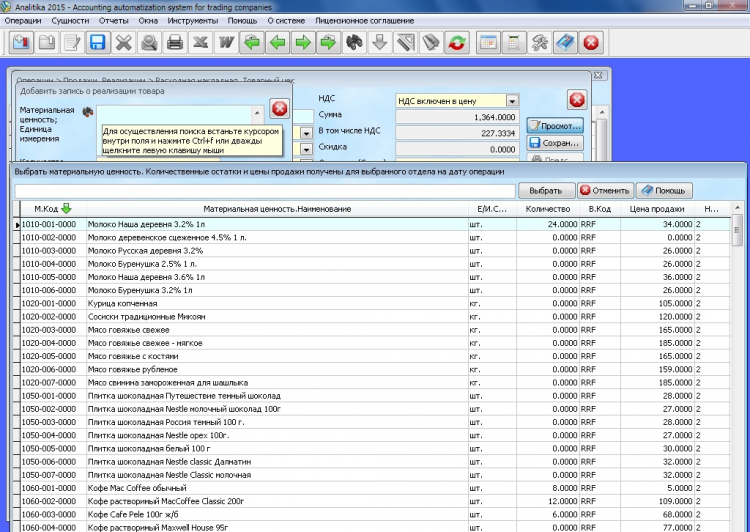Viewport: 750px width, 532px height.
Task: Click the ruler triangle toolbar icon
Action: point(406,43)
